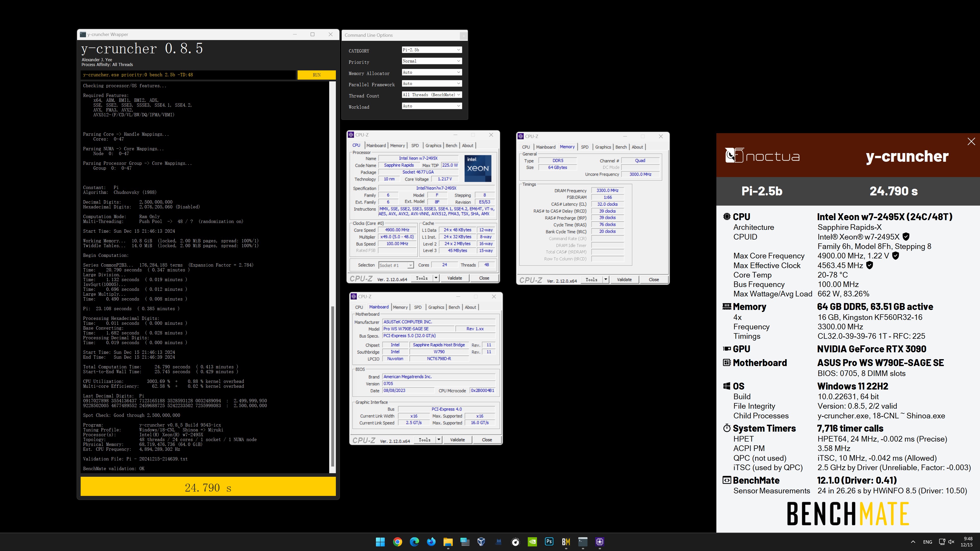The image size is (980, 551).
Task: Click NVIDIA GeForce RTX 3090 text
Action: pos(872,349)
